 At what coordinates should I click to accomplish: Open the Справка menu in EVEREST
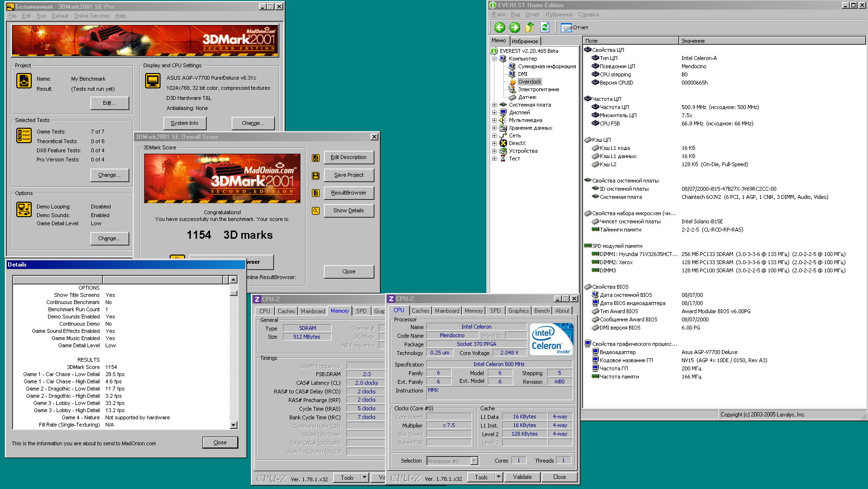point(589,14)
